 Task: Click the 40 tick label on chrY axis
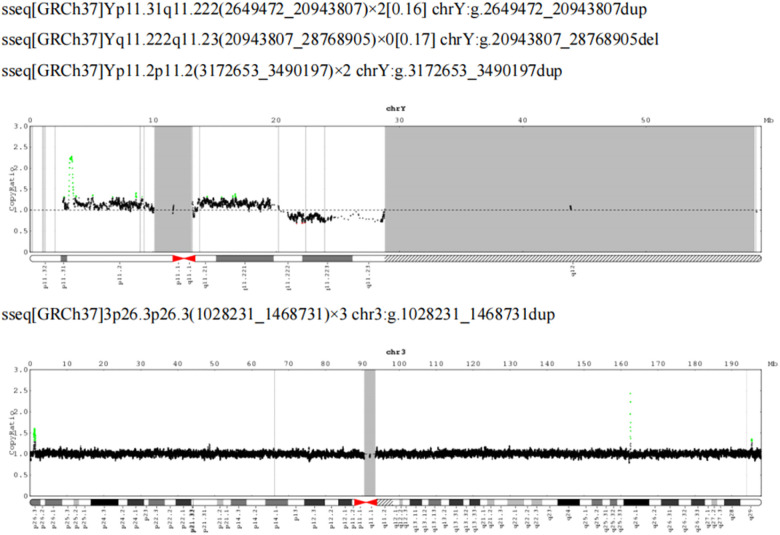coord(522,120)
